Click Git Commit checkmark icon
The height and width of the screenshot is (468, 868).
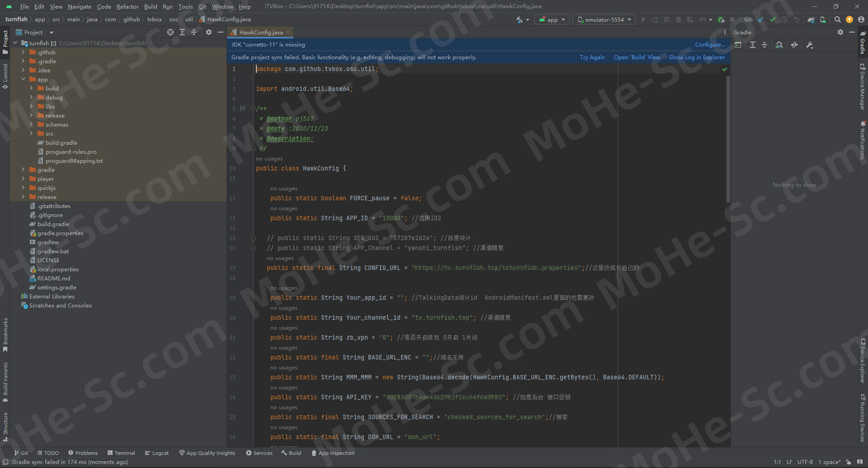(773, 19)
